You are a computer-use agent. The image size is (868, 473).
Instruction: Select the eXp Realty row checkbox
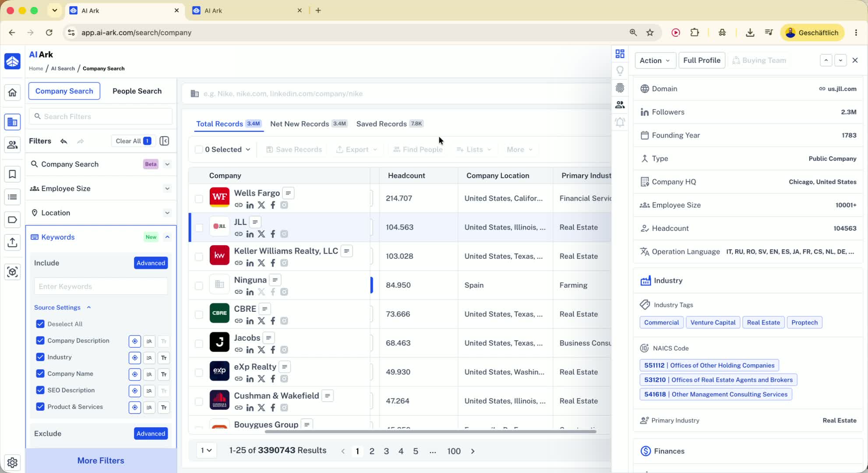(199, 372)
